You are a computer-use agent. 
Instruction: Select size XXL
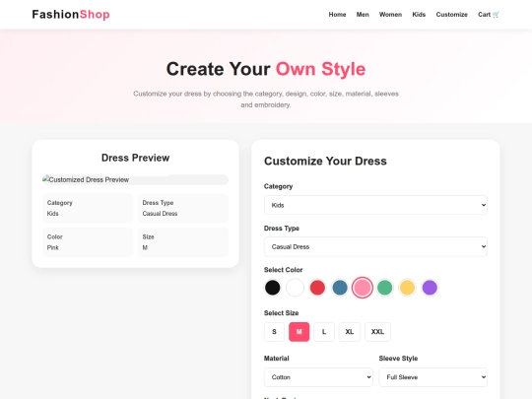tap(377, 332)
